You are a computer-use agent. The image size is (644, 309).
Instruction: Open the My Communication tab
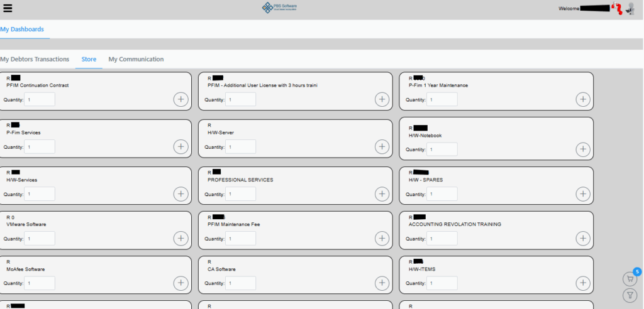136,59
